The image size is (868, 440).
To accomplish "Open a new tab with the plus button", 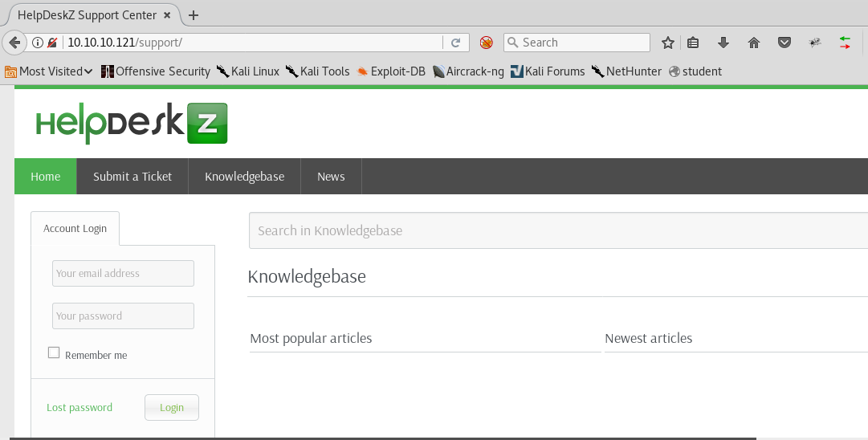I will coord(194,15).
